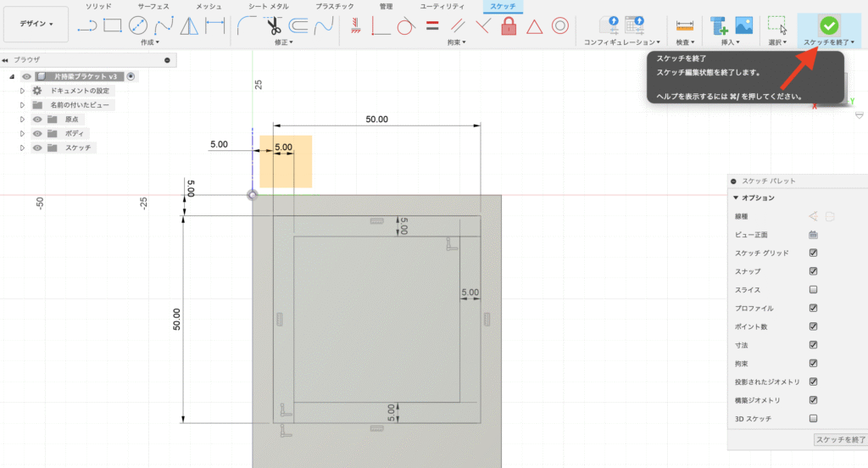Enable the 3D スケッチ checkbox
The height and width of the screenshot is (468, 868).
pos(814,418)
